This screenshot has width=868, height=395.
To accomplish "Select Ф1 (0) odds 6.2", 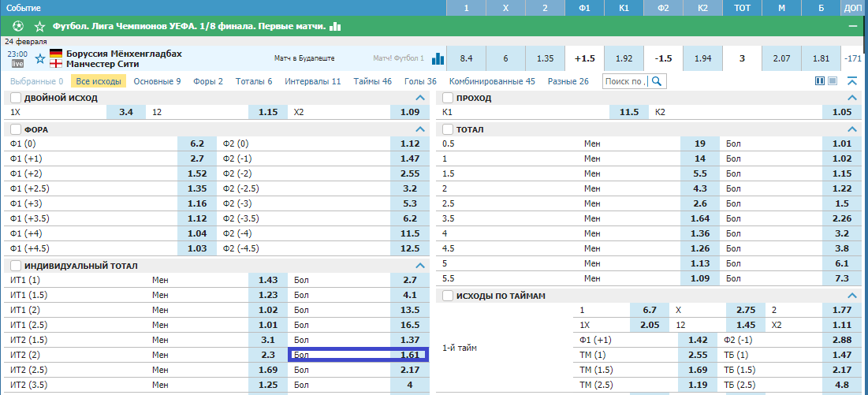I will [x=197, y=143].
